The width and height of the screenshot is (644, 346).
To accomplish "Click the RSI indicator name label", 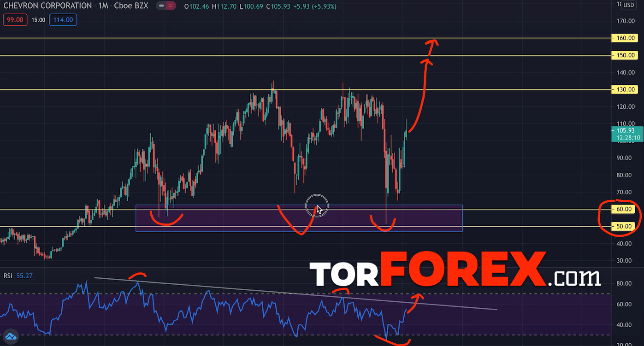I will coord(8,276).
